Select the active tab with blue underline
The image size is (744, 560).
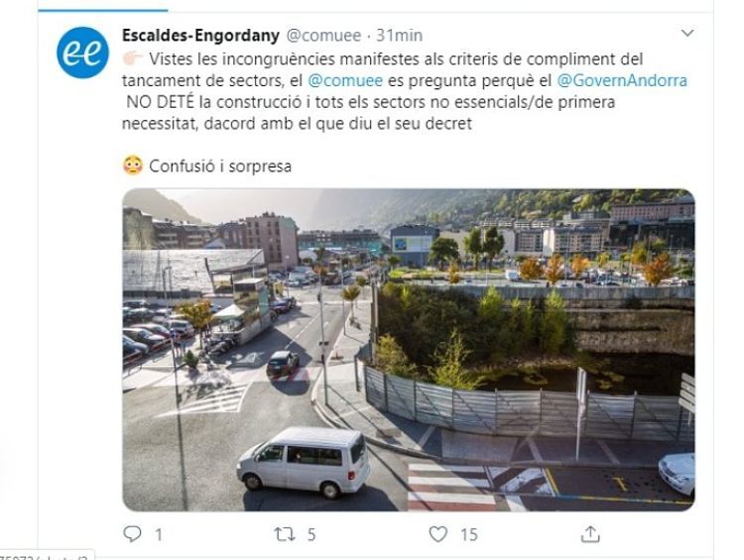point(103,6)
